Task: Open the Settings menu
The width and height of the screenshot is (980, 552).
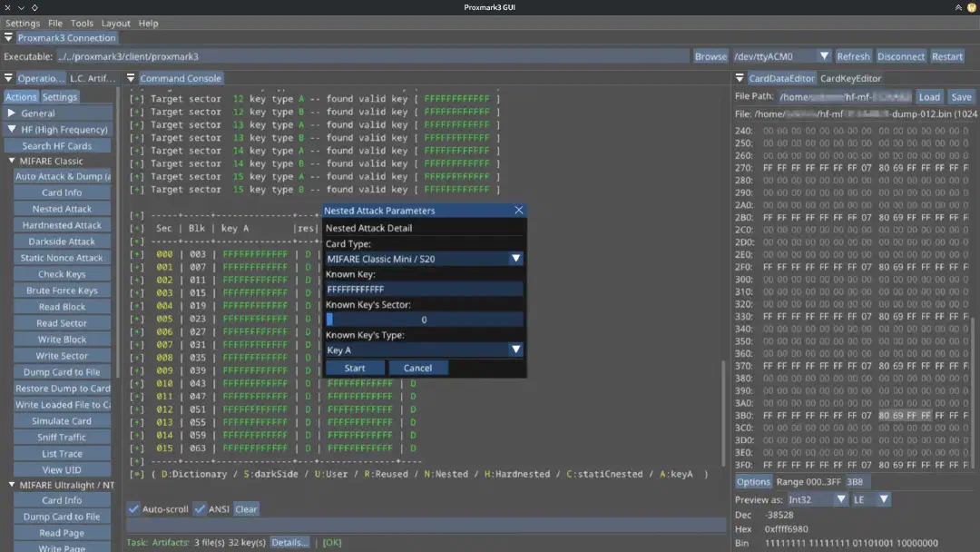Action: pyautogui.click(x=23, y=23)
